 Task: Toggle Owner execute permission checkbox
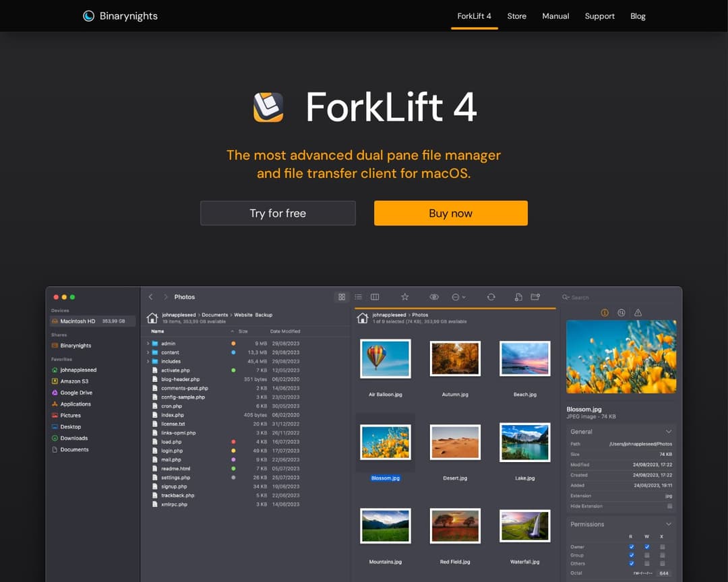click(x=662, y=547)
